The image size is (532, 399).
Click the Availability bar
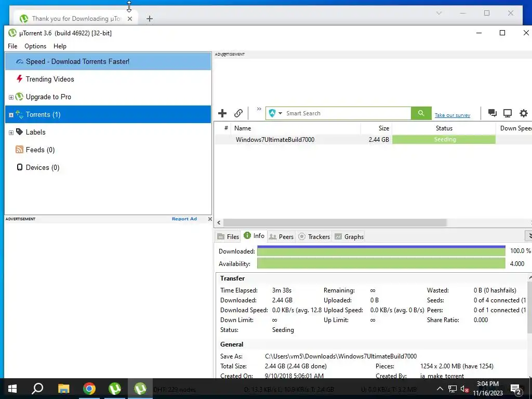381,263
